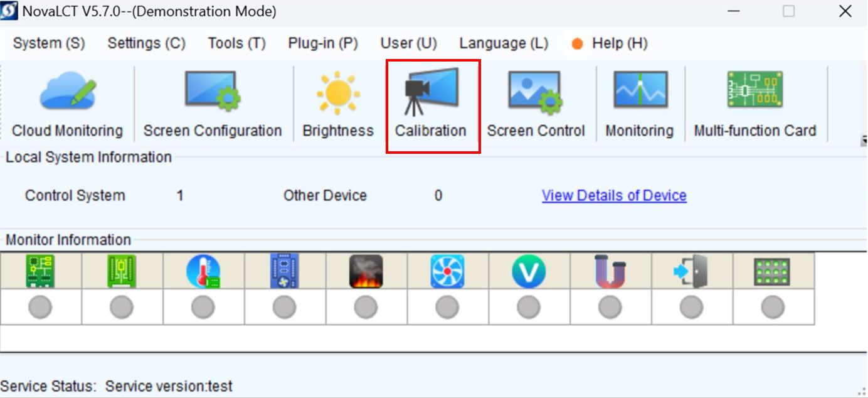Open the Settings (C) menu

(147, 43)
